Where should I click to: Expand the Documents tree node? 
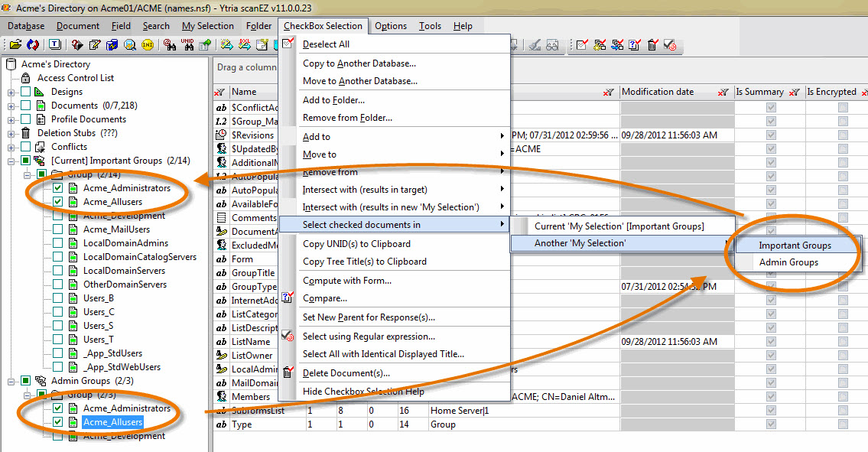(x=11, y=106)
